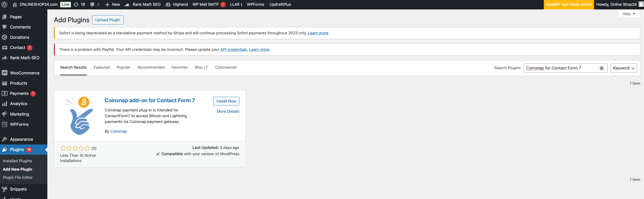
Task: Switch to the Recommended tab
Action: tap(151, 67)
